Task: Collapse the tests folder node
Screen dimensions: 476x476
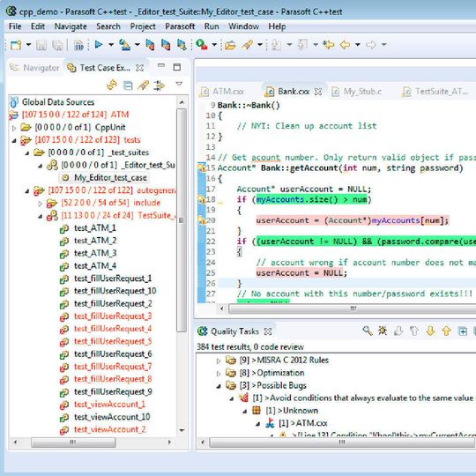Action: coord(14,140)
